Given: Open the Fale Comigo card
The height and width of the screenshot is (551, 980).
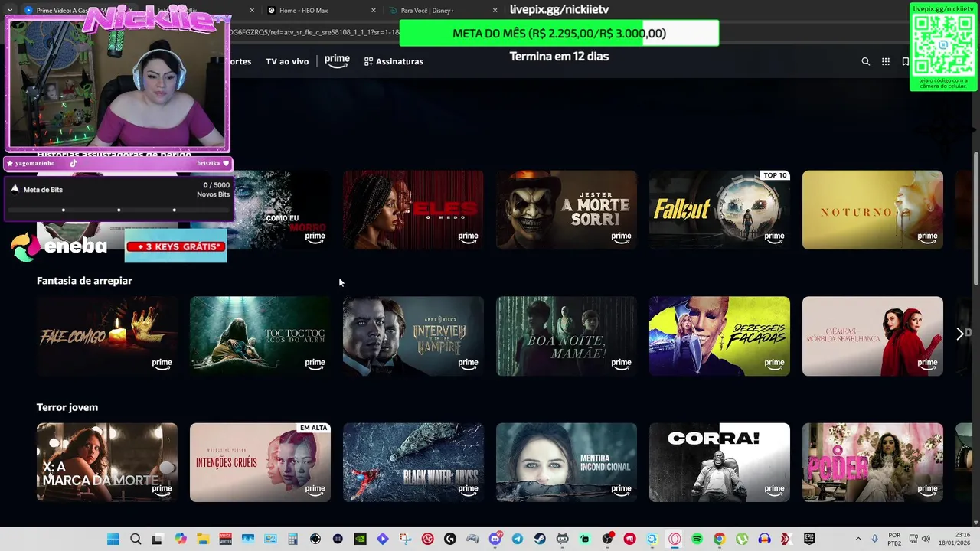Looking at the screenshot, I should coord(107,336).
